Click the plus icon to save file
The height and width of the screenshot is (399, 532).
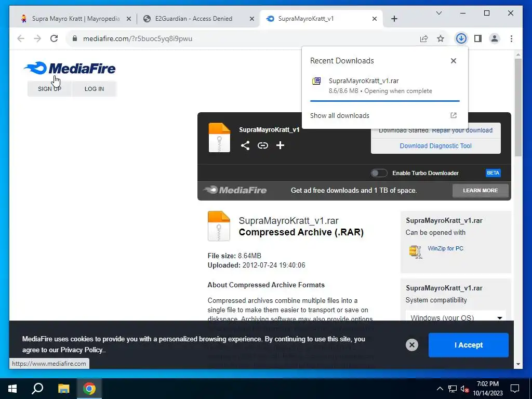(280, 145)
